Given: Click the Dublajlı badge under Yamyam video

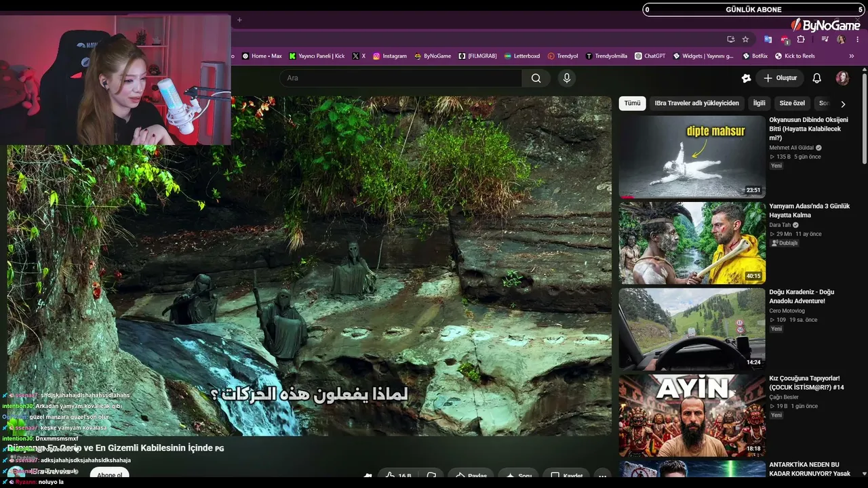Looking at the screenshot, I should point(785,243).
